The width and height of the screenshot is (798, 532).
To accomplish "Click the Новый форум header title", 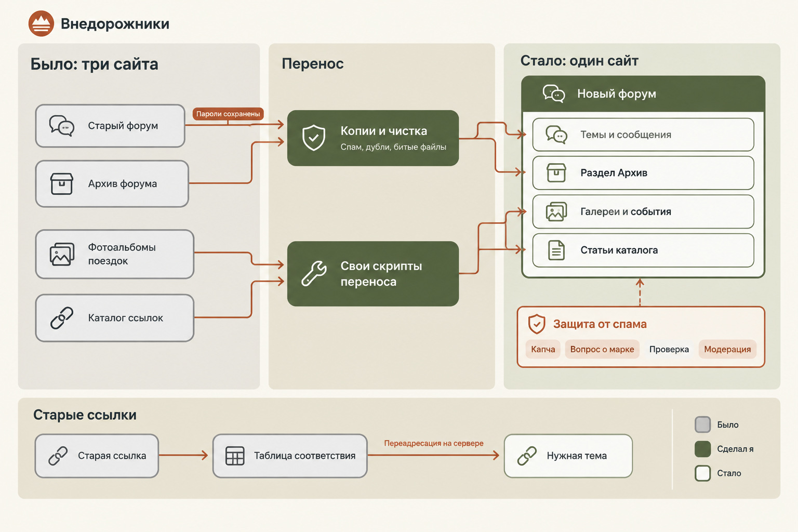I will (x=617, y=94).
